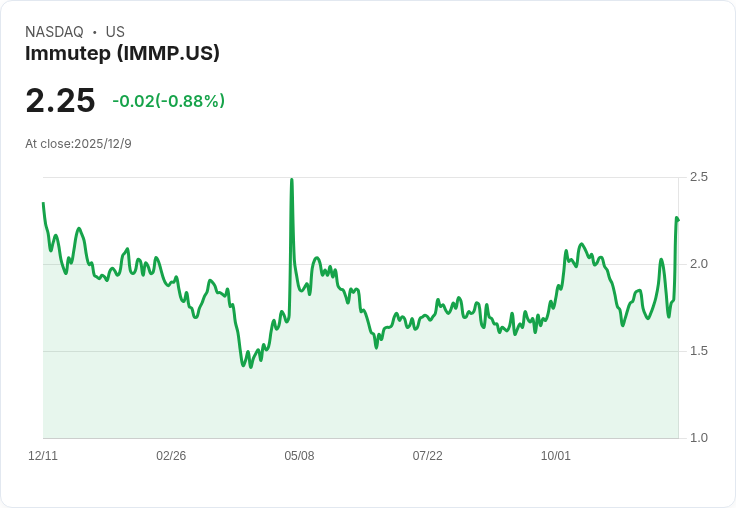Click the 05/08 date label on x-axis

coord(299,456)
